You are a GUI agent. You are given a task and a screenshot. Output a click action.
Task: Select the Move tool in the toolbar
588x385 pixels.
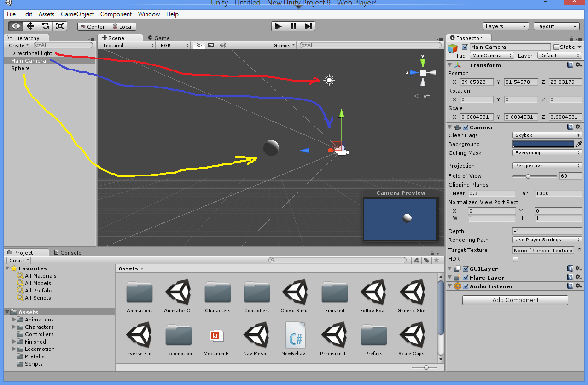click(30, 26)
